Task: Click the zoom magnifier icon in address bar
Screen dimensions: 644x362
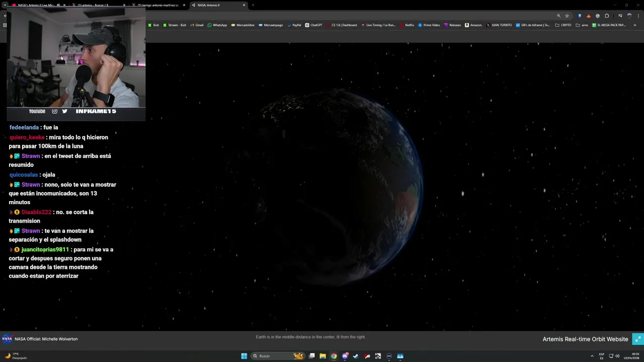Action: coord(558,16)
